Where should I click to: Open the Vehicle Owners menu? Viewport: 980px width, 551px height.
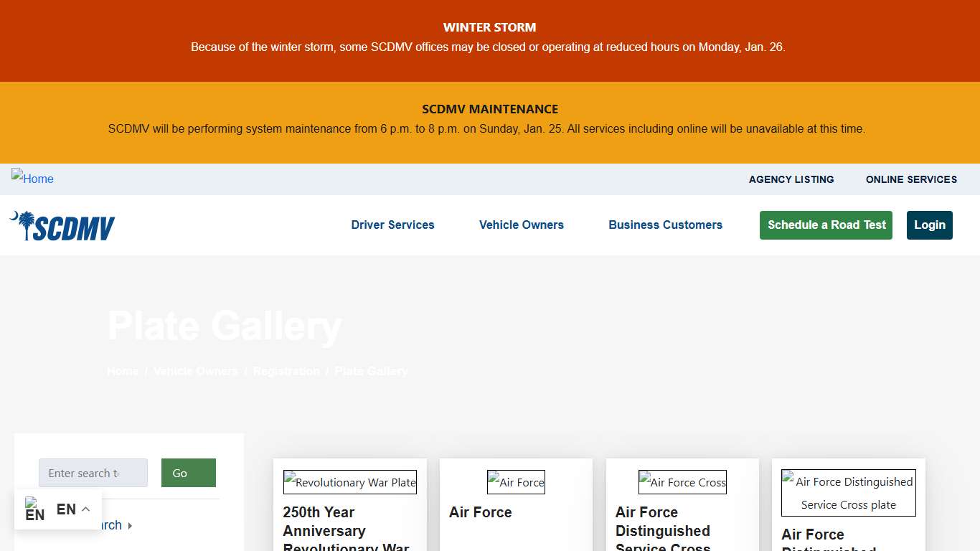(521, 225)
